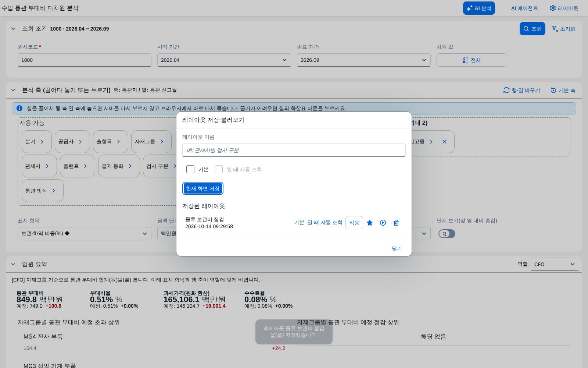Collapse the 임원 요약 section
The width and height of the screenshot is (588, 368).
[13, 264]
